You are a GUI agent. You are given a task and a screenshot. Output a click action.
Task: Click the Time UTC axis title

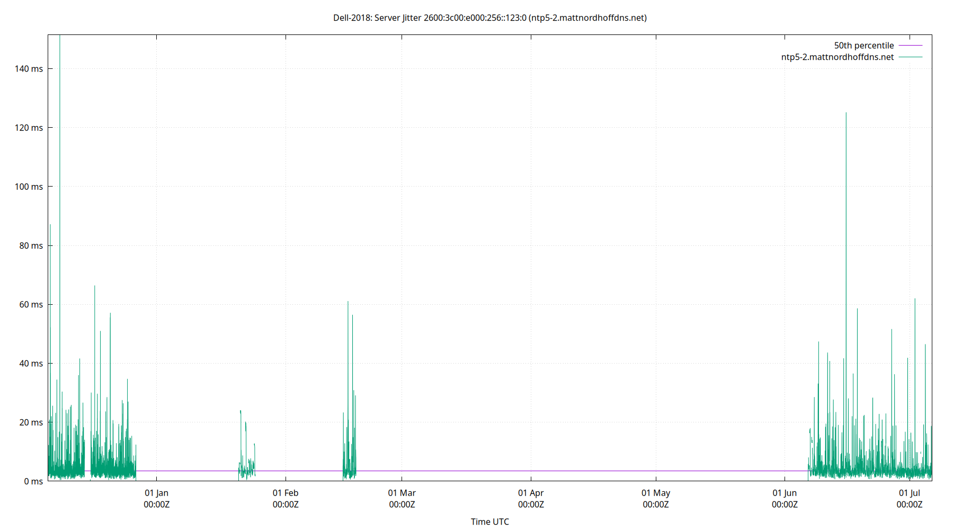pos(490,522)
